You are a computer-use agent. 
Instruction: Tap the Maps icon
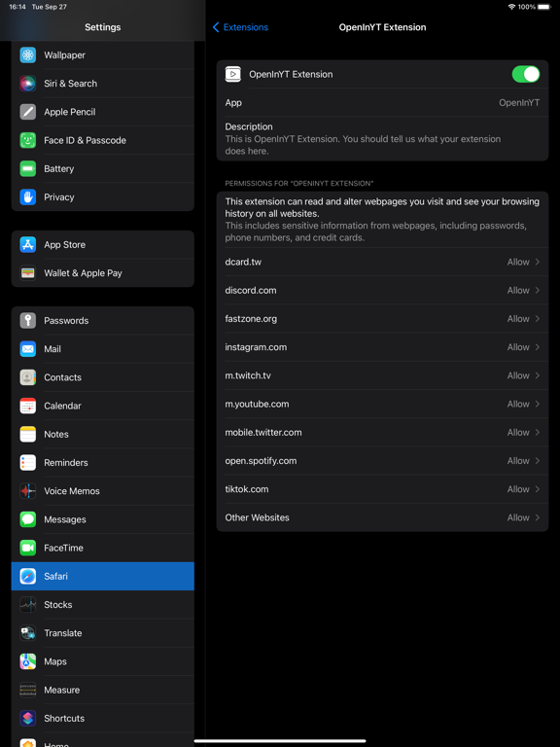click(27, 661)
